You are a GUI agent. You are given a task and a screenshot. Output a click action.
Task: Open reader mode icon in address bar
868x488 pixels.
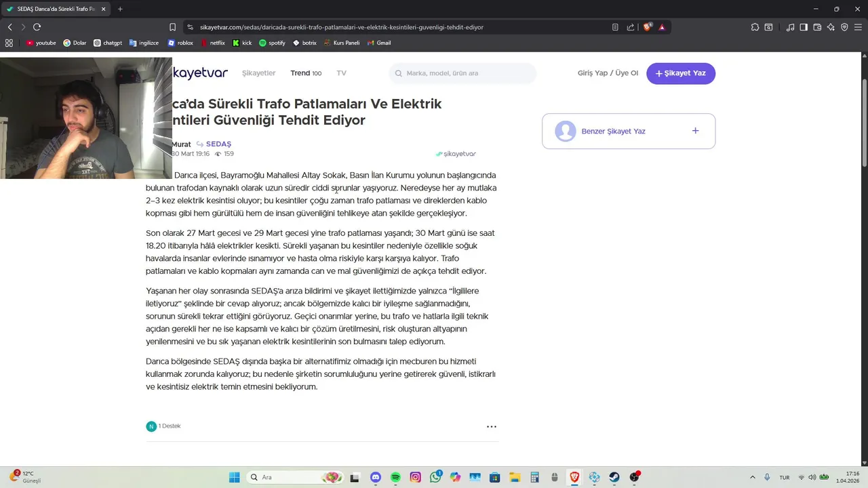[x=615, y=27]
